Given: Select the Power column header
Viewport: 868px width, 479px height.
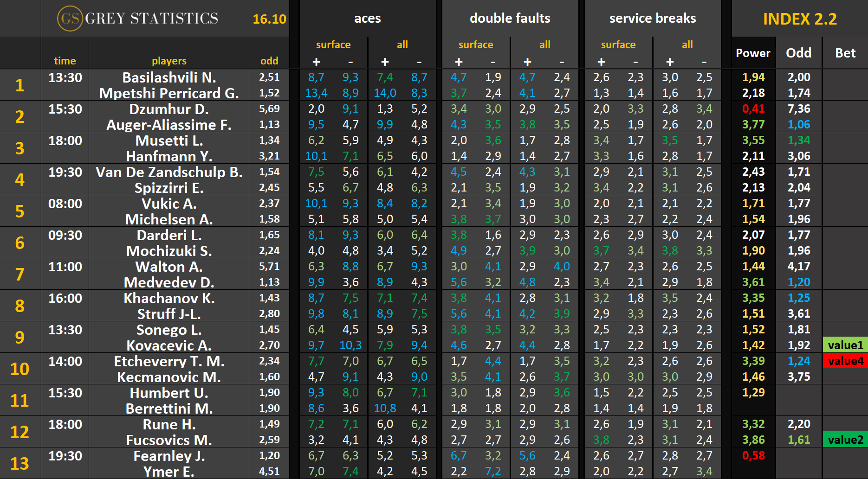Looking at the screenshot, I should click(x=752, y=53).
